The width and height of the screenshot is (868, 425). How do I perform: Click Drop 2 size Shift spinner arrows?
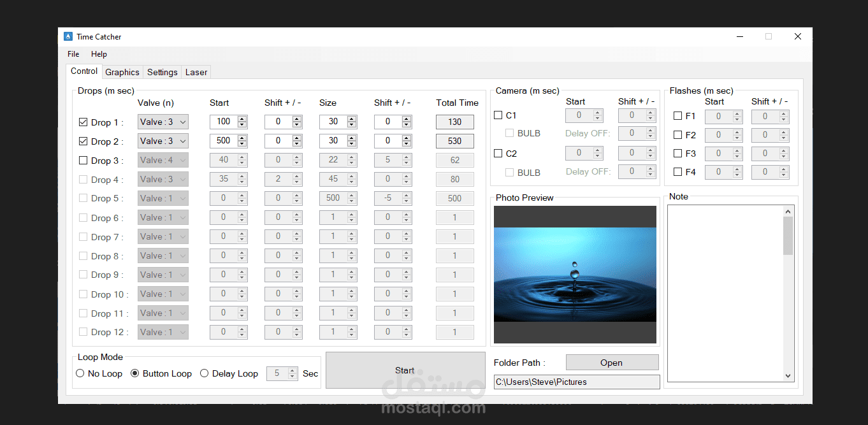pyautogui.click(x=407, y=141)
